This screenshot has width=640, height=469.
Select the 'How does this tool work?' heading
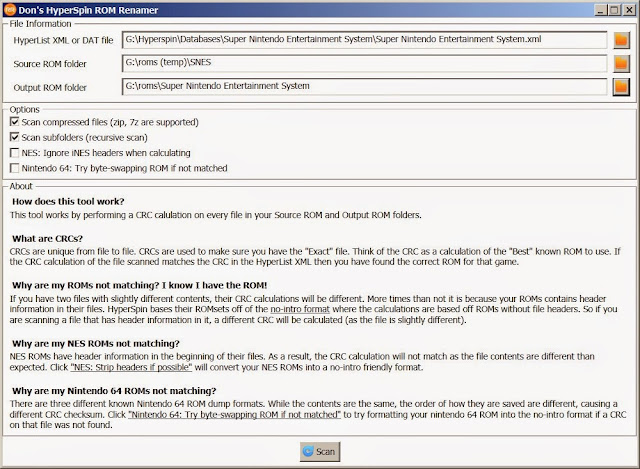click(68, 202)
